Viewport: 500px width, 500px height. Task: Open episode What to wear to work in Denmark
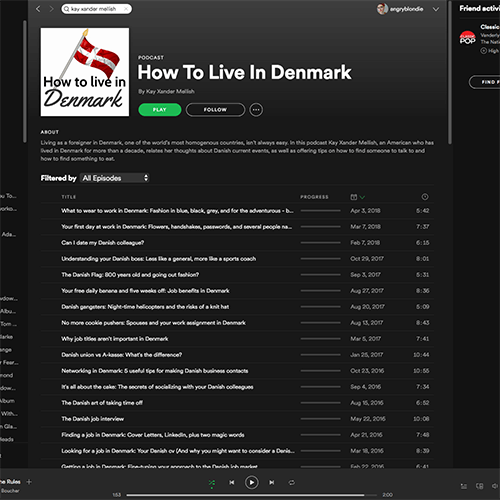(177, 211)
